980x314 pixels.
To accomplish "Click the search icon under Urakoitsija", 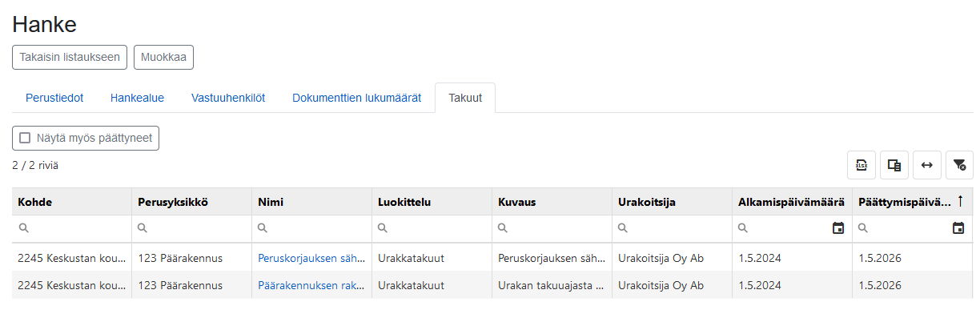I will (x=624, y=228).
